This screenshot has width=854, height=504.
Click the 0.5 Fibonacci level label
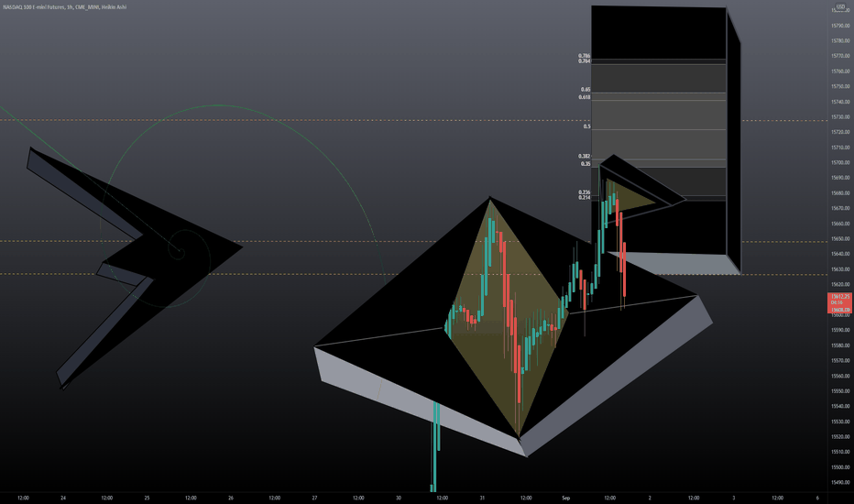[x=586, y=126]
